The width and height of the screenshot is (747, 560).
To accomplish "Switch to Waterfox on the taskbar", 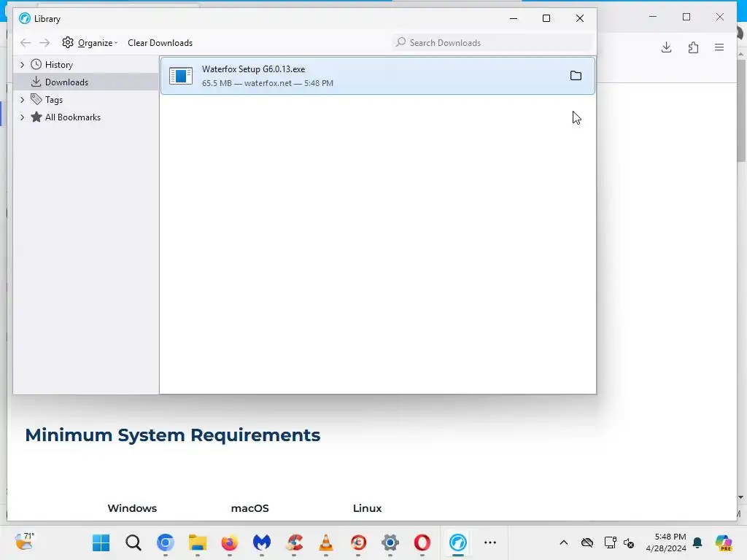I will (x=458, y=542).
